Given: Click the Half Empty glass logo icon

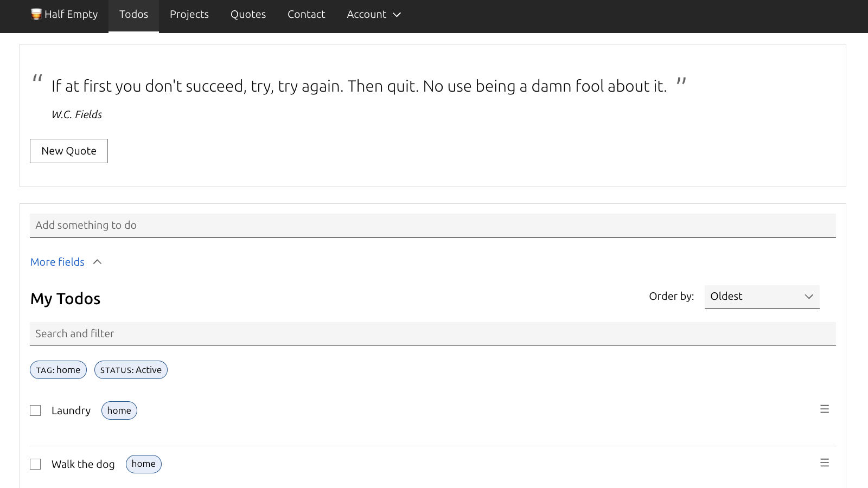Looking at the screenshot, I should coord(36,15).
